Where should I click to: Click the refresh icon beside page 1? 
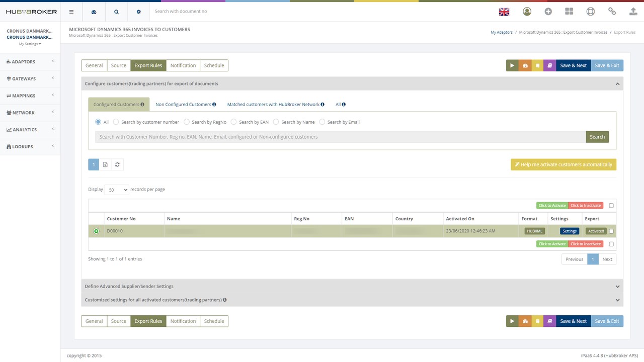click(x=117, y=164)
